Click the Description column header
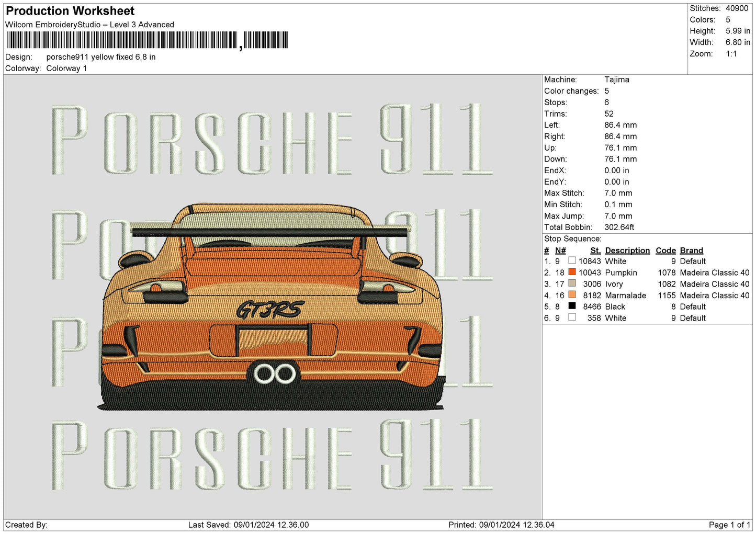The image size is (756, 534). [627, 251]
